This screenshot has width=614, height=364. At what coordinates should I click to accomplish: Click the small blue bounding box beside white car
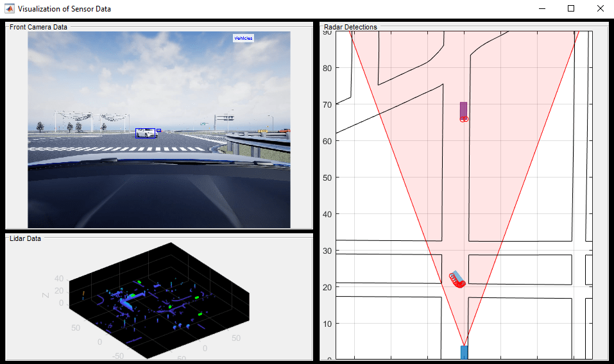(158, 130)
